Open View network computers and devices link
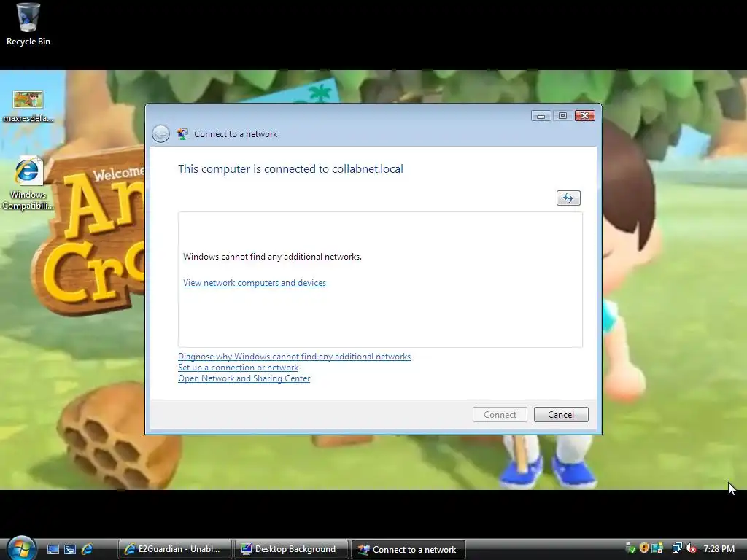 tap(255, 283)
